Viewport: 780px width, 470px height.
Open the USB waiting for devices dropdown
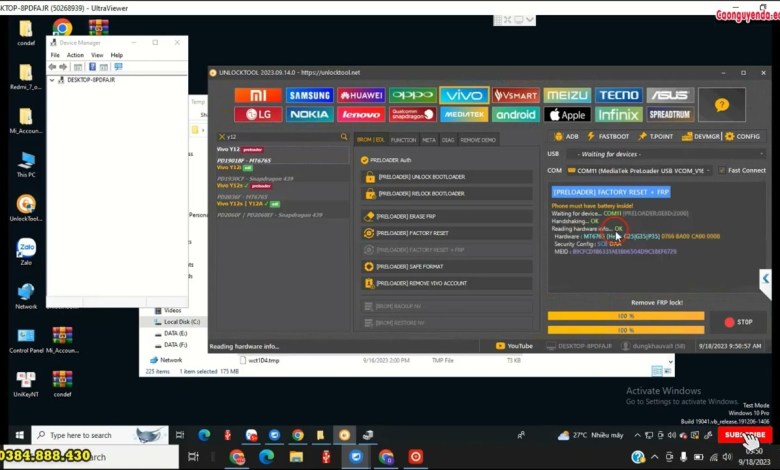(666, 154)
